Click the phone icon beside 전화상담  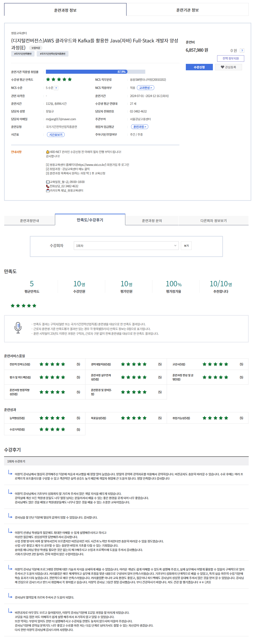[48, 186]
